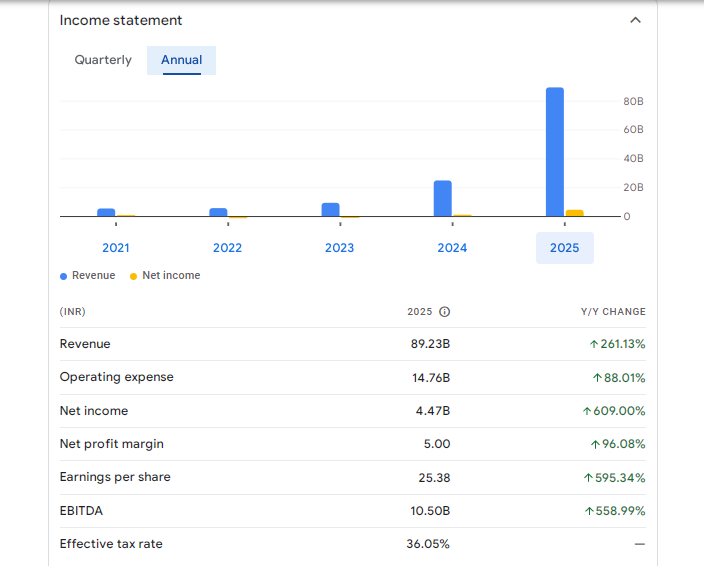Select highlighted year 2025 on chart

565,248
